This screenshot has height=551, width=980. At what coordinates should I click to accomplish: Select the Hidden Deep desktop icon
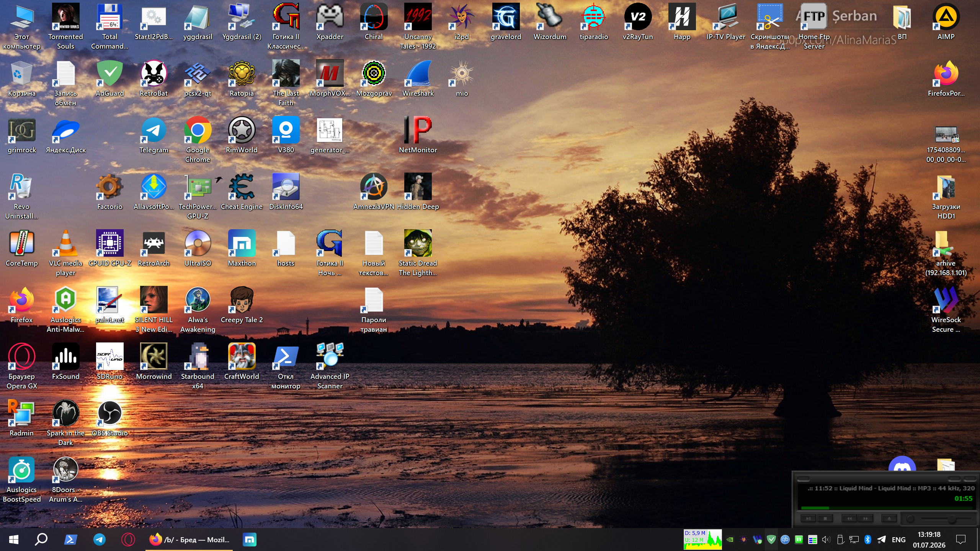click(418, 192)
